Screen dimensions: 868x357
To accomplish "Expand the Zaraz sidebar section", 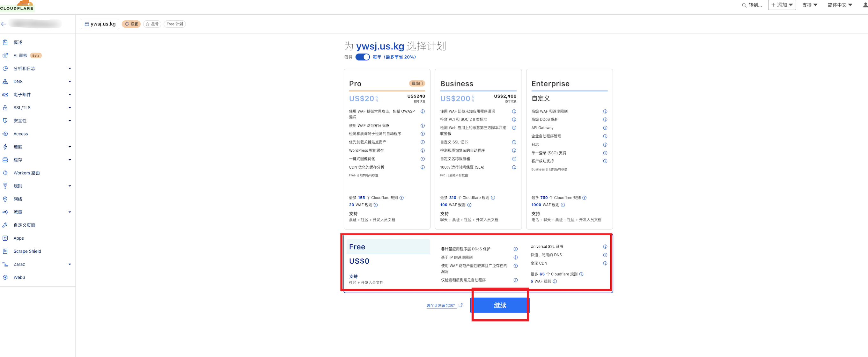I will click(x=70, y=264).
